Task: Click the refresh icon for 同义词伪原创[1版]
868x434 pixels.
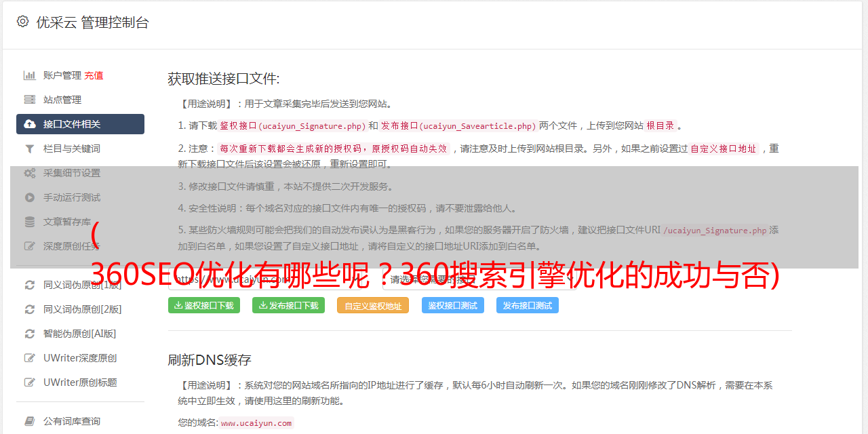Action: click(30, 285)
